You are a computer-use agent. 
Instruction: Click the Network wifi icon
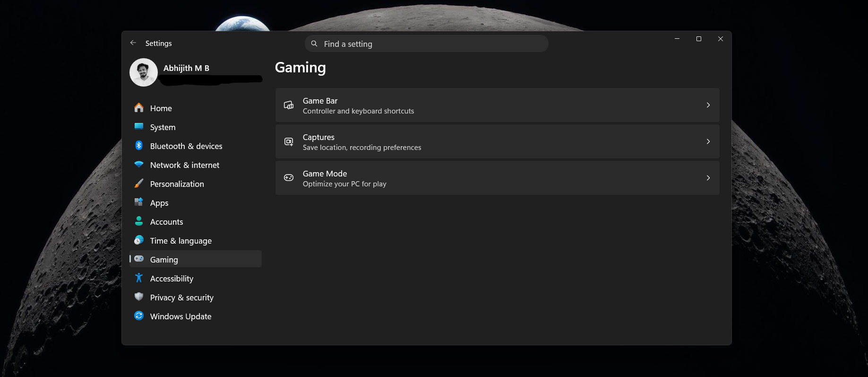pos(139,165)
